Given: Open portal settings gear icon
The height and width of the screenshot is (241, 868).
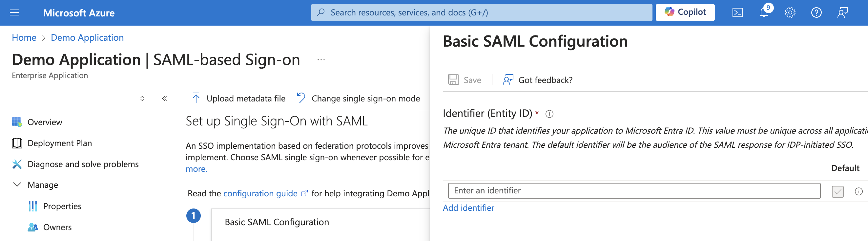Looking at the screenshot, I should click(790, 13).
